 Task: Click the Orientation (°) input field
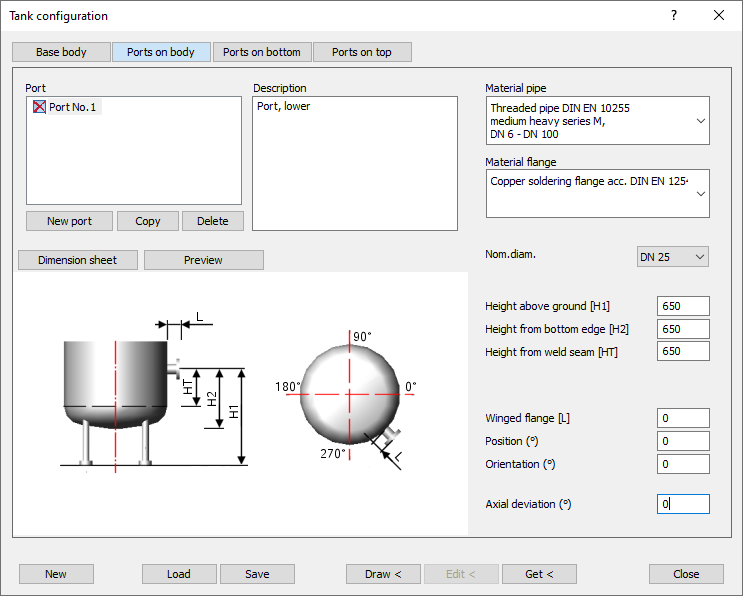point(683,464)
